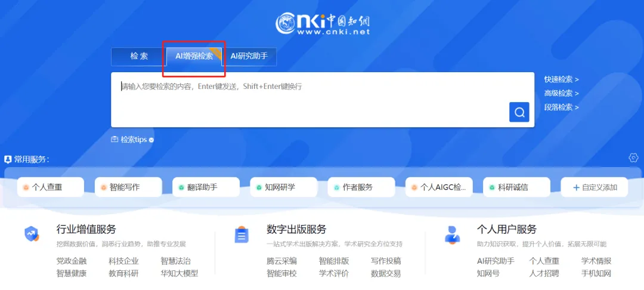Screen dimensions: 644x290
Task: Open the 写作投稿 link
Action: click(386, 261)
